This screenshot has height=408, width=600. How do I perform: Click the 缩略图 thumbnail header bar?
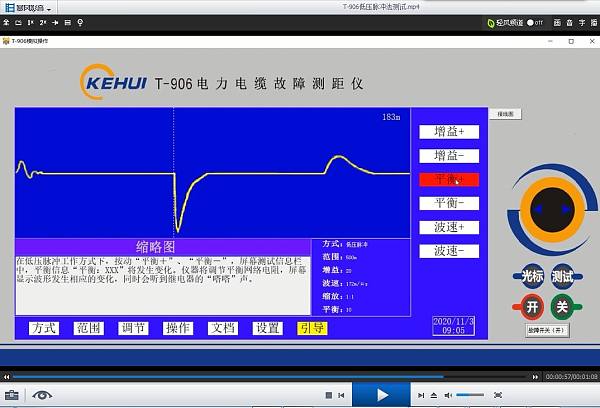(x=163, y=247)
